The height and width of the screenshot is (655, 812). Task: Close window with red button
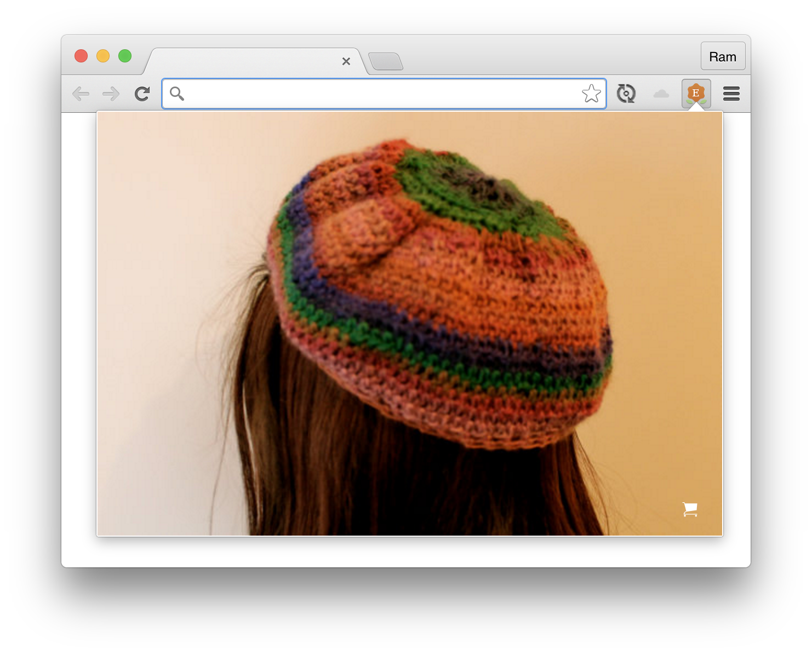tap(81, 56)
